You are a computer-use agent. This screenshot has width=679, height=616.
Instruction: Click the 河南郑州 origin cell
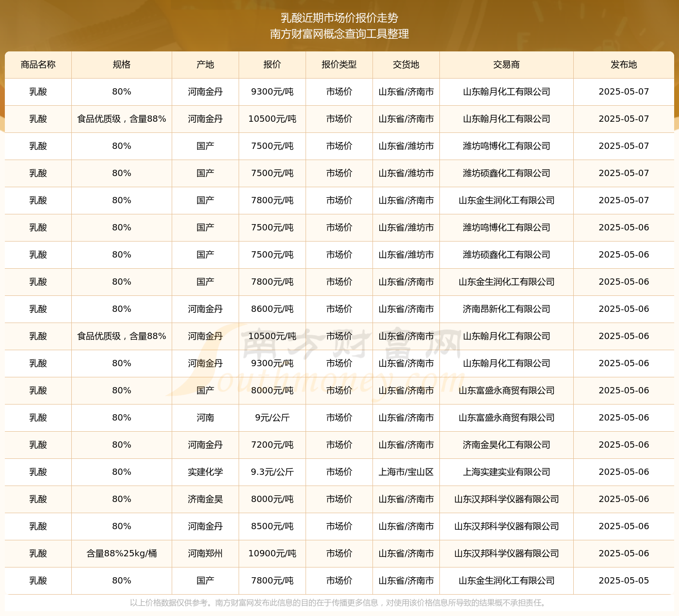[x=205, y=553]
